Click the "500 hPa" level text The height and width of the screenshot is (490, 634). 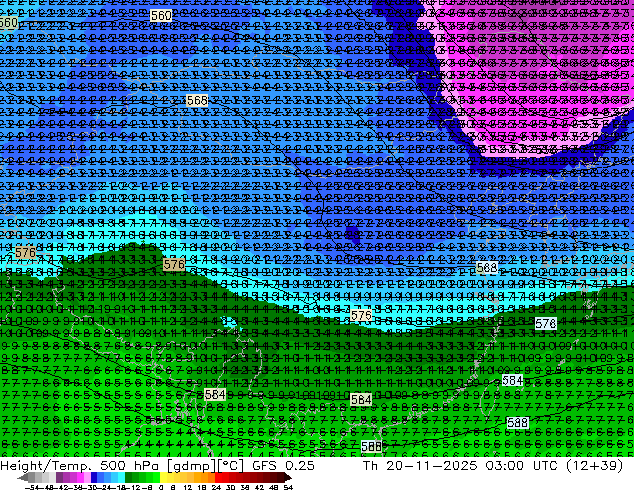pyautogui.click(x=131, y=466)
